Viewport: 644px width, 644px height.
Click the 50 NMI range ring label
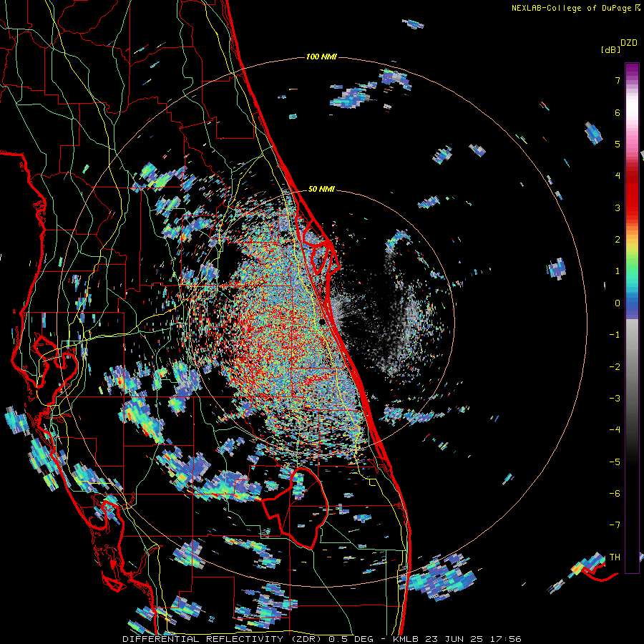(321, 190)
